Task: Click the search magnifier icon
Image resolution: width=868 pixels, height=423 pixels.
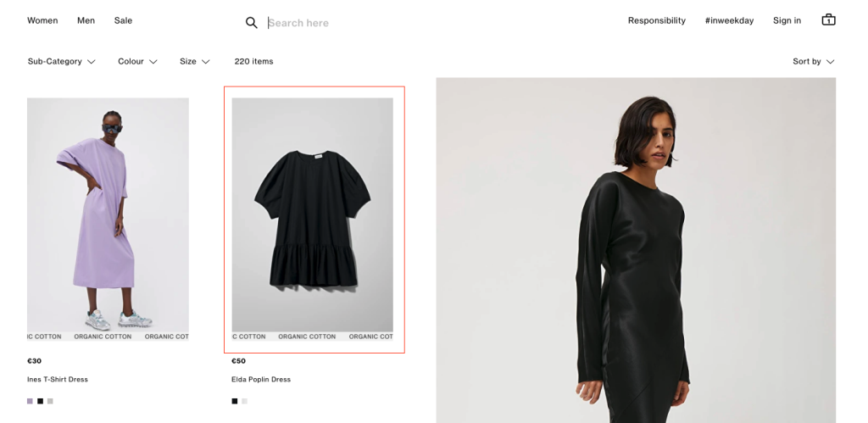Action: pos(251,23)
